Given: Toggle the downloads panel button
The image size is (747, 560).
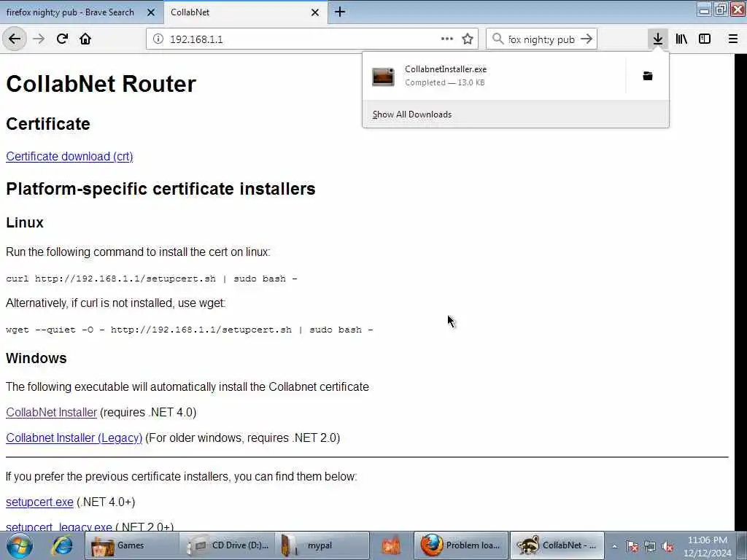Looking at the screenshot, I should [x=658, y=39].
